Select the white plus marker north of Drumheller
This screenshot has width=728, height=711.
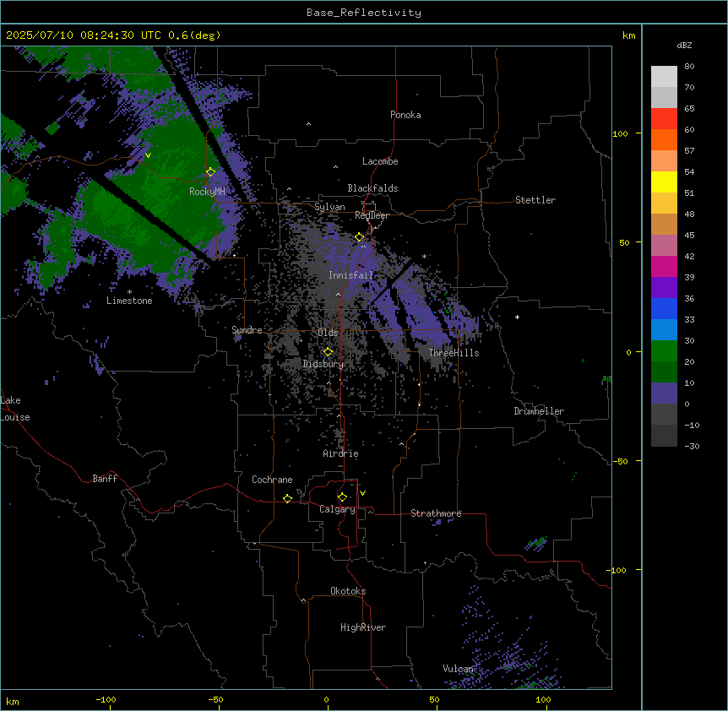(x=517, y=317)
